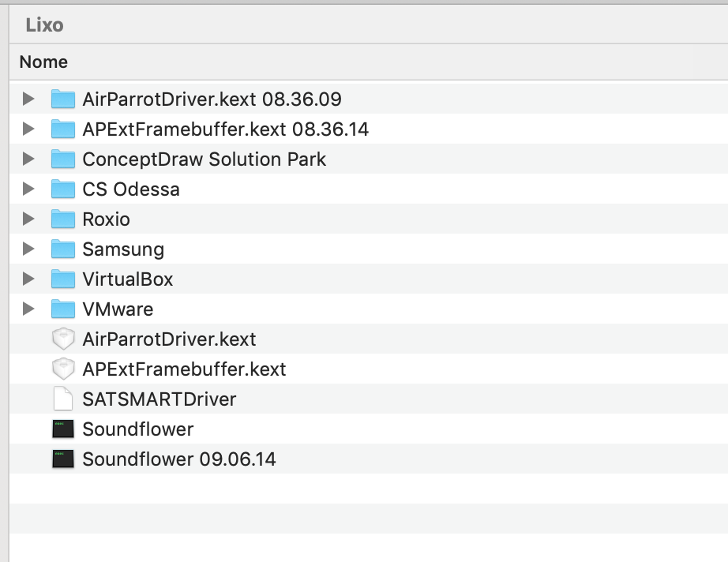Expand the Samsung folder disclosure triangle

click(28, 249)
